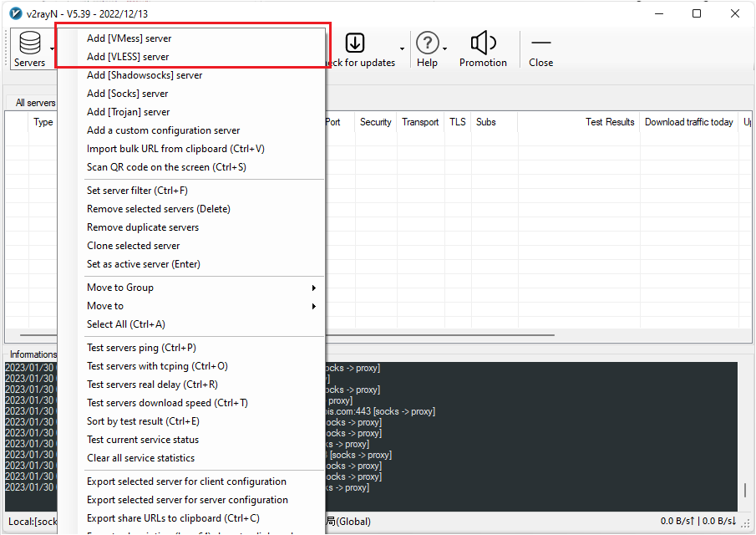Image resolution: width=756 pixels, height=535 pixels.
Task: Click the Help question mark icon
Action: click(x=427, y=43)
